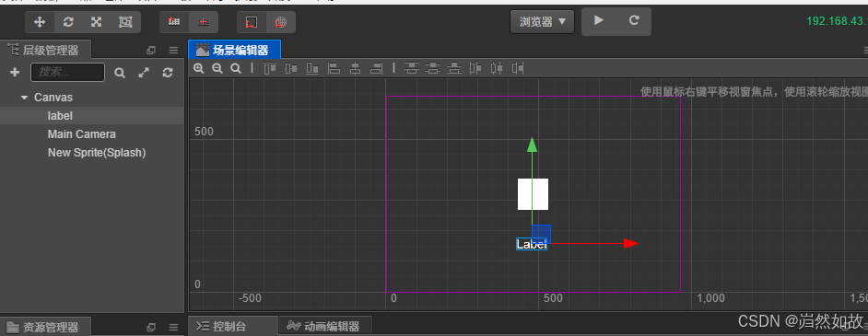Click the Play preview button
The image size is (868, 336).
(598, 21)
